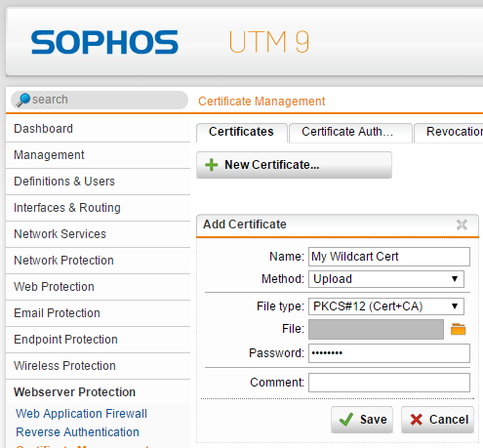Viewport: 483px width, 448px height.
Task: Click the magnifier search icon
Action: tap(23, 100)
